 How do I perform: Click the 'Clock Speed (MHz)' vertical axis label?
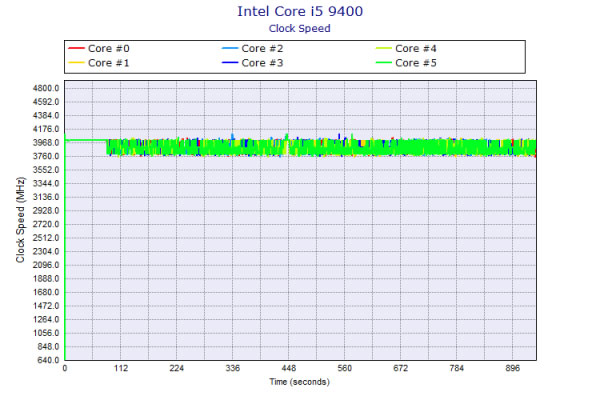(20, 220)
